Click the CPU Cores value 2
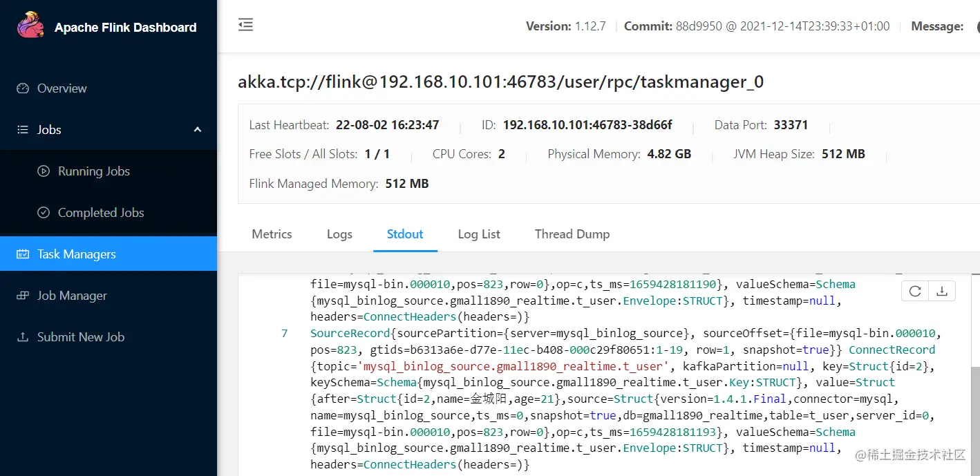 click(x=502, y=154)
